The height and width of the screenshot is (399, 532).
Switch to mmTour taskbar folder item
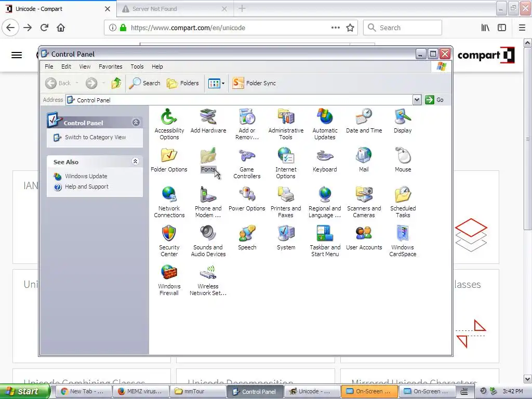[197, 391]
